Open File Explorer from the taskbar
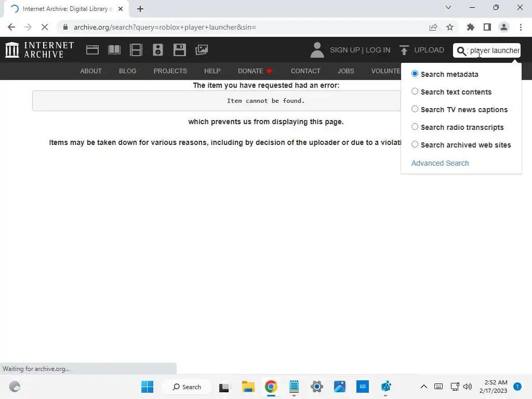 pos(248,387)
